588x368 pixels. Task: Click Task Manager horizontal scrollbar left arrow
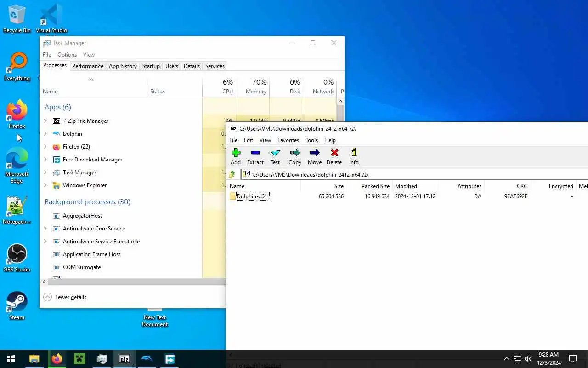tap(44, 282)
